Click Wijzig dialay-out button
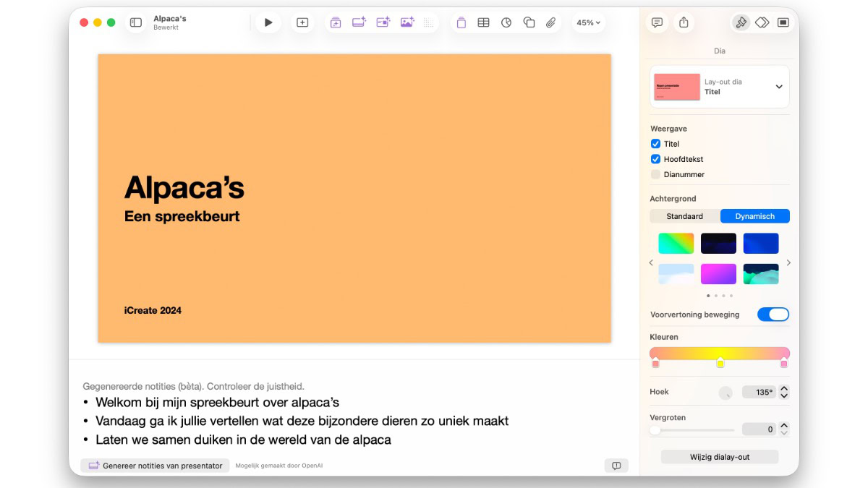868x488 pixels. point(719,457)
